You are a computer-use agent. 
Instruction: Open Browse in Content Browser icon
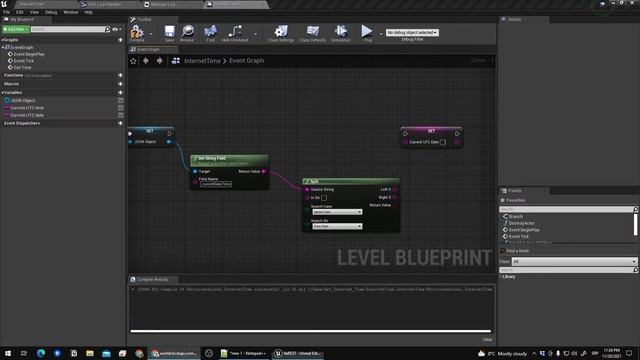pyautogui.click(x=187, y=33)
